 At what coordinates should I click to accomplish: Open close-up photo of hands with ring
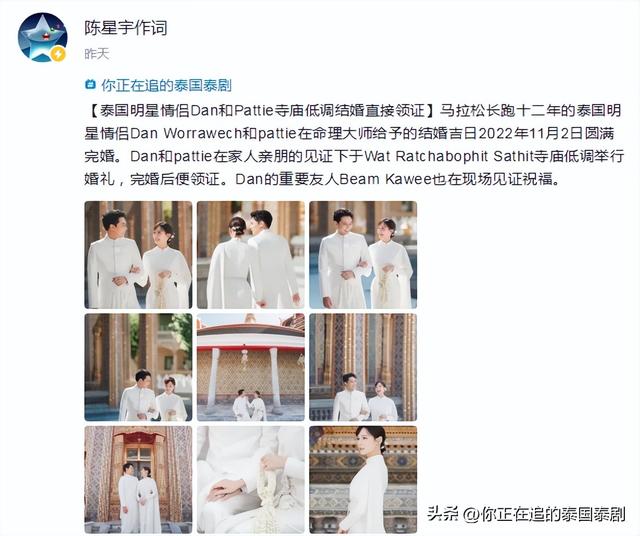coord(251,480)
